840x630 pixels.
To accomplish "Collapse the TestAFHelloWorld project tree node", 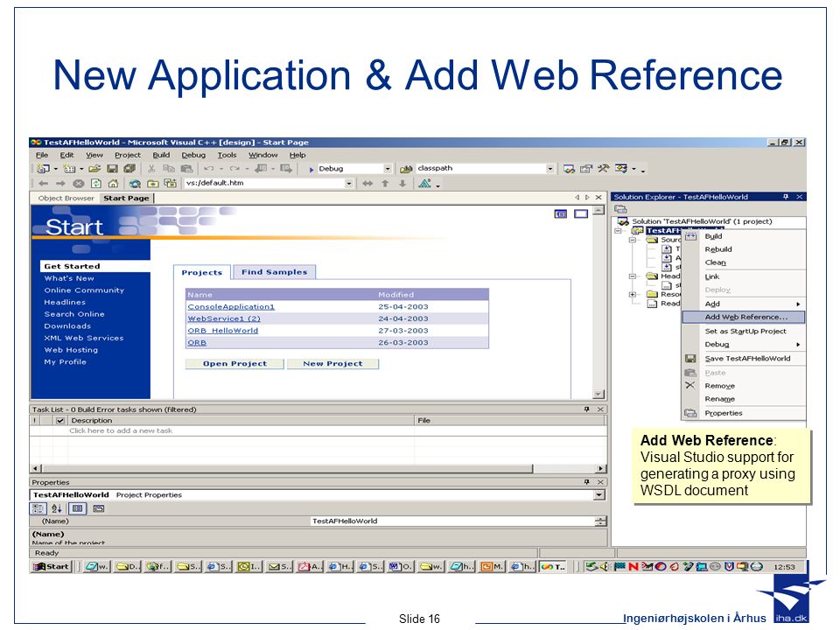I will [x=619, y=231].
